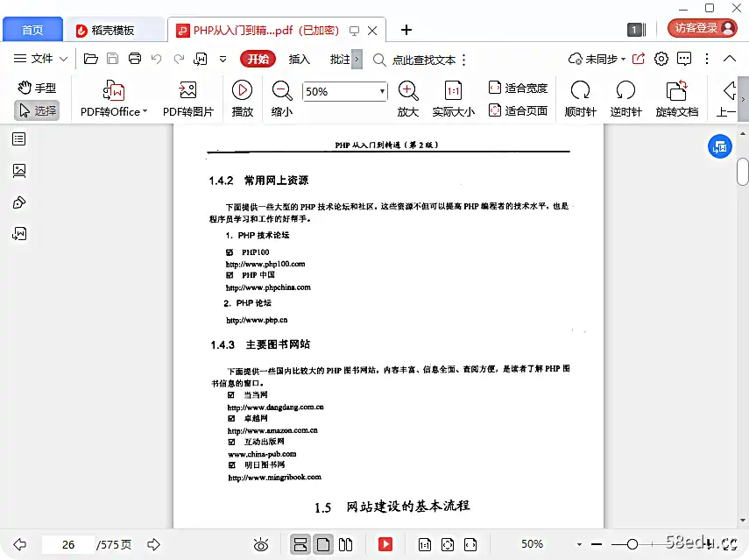
Task: Select the 批注 ribbon tab
Action: 340,60
